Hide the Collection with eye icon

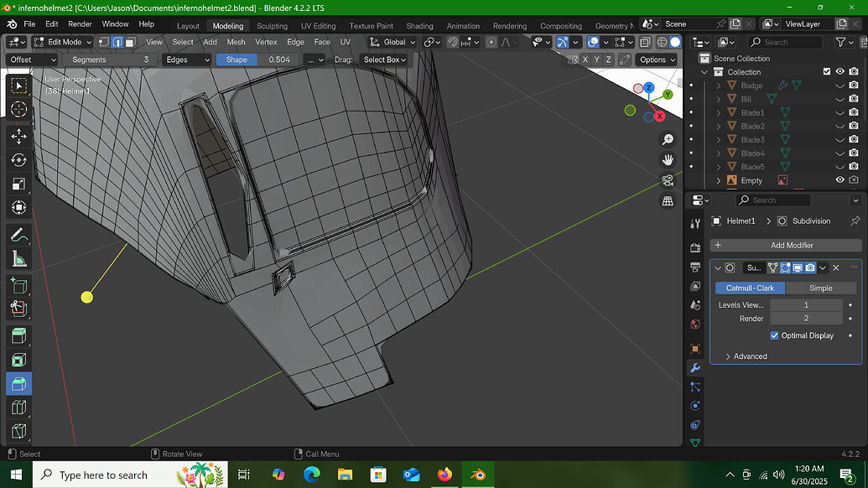point(839,72)
